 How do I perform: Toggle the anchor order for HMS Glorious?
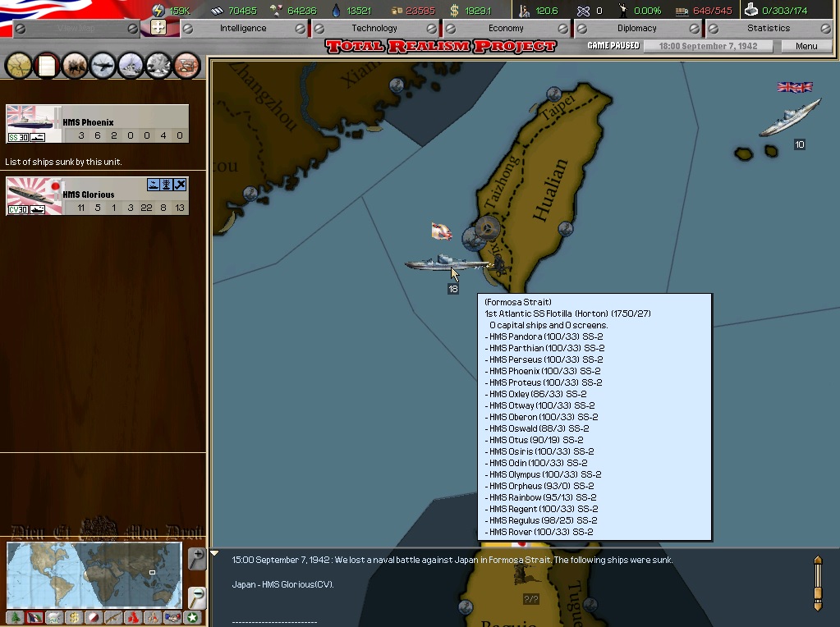tap(166, 185)
